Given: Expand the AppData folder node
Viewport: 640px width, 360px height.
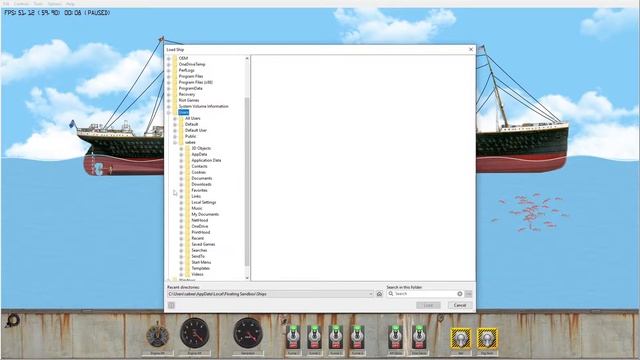Looking at the screenshot, I should pyautogui.click(x=181, y=154).
